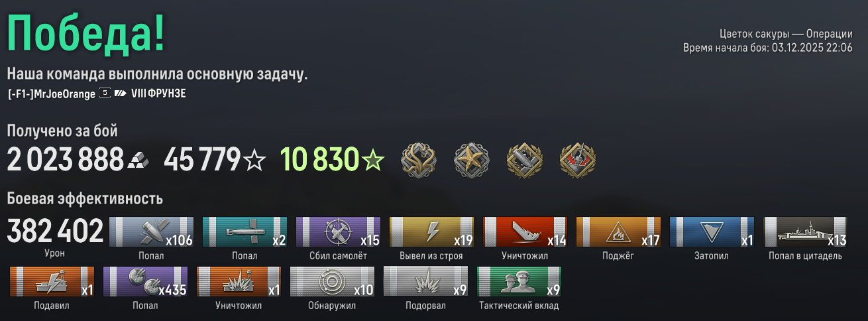868x321 pixels.
Task: Click the starfish achievement medal
Action: [x=471, y=160]
